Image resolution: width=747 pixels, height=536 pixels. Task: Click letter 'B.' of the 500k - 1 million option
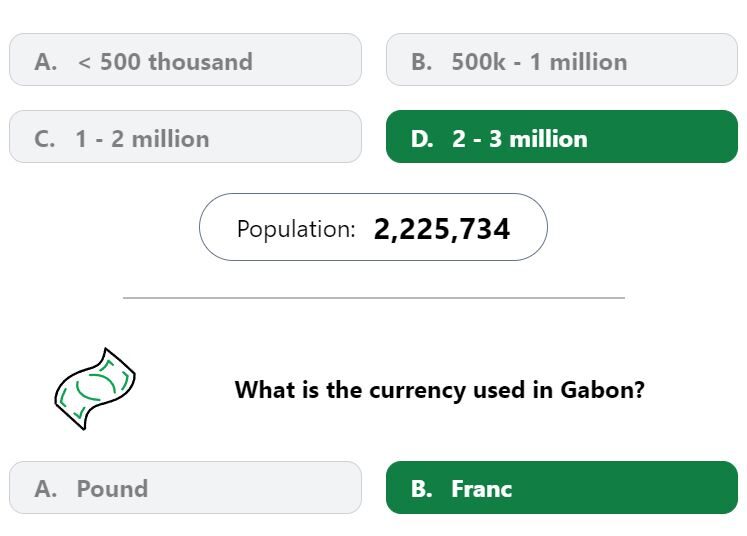(422, 62)
